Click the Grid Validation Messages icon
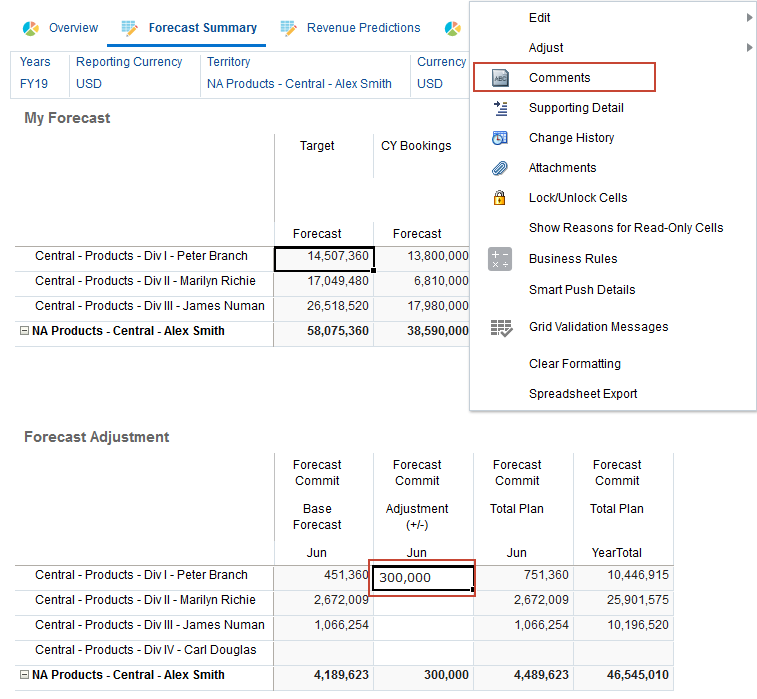The image size is (757, 699). 500,327
